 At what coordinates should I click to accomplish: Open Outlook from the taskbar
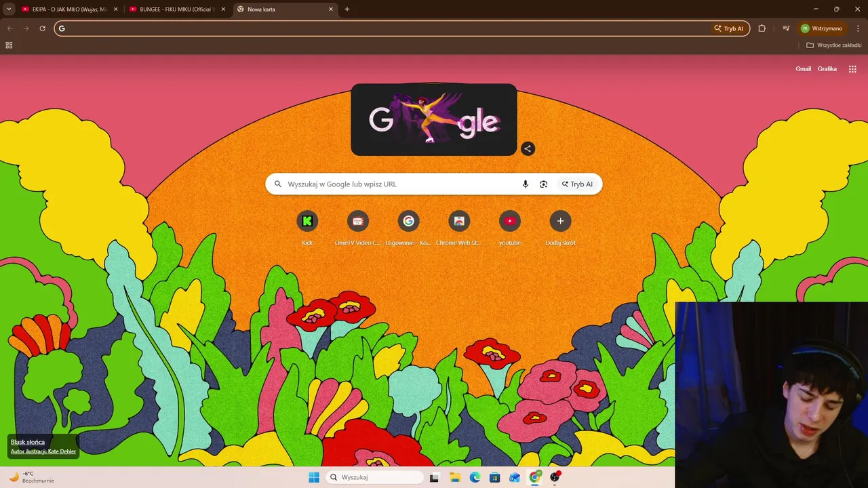[515, 477]
